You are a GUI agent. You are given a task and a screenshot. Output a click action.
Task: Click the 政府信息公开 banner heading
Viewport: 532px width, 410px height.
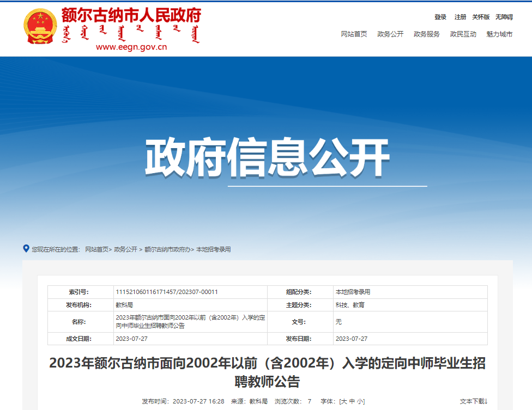pos(267,157)
